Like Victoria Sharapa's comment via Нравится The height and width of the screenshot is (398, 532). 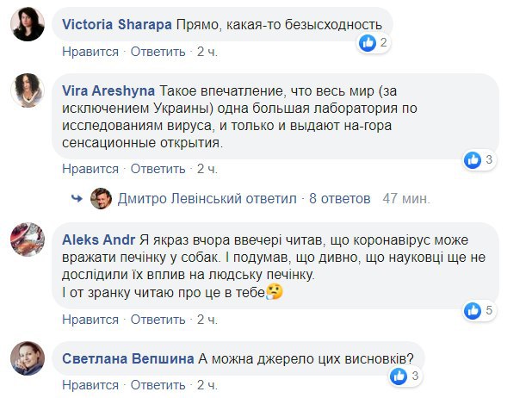90,52
